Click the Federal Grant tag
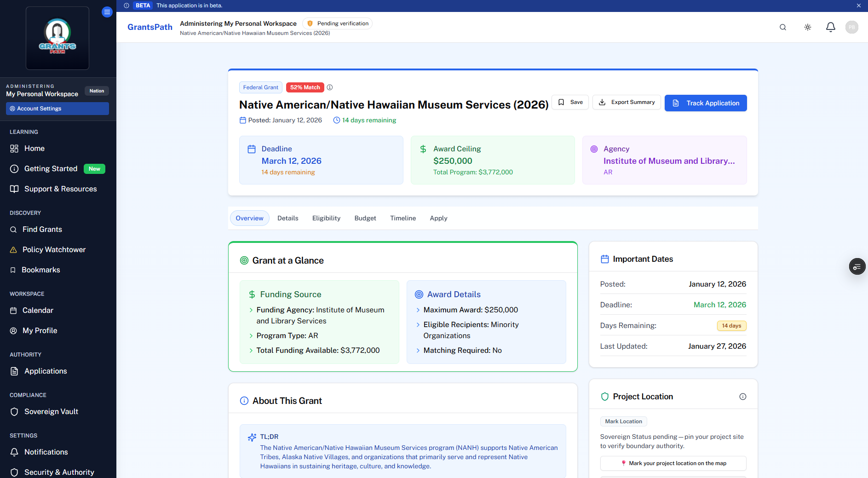This screenshot has height=478, width=868. tap(261, 87)
